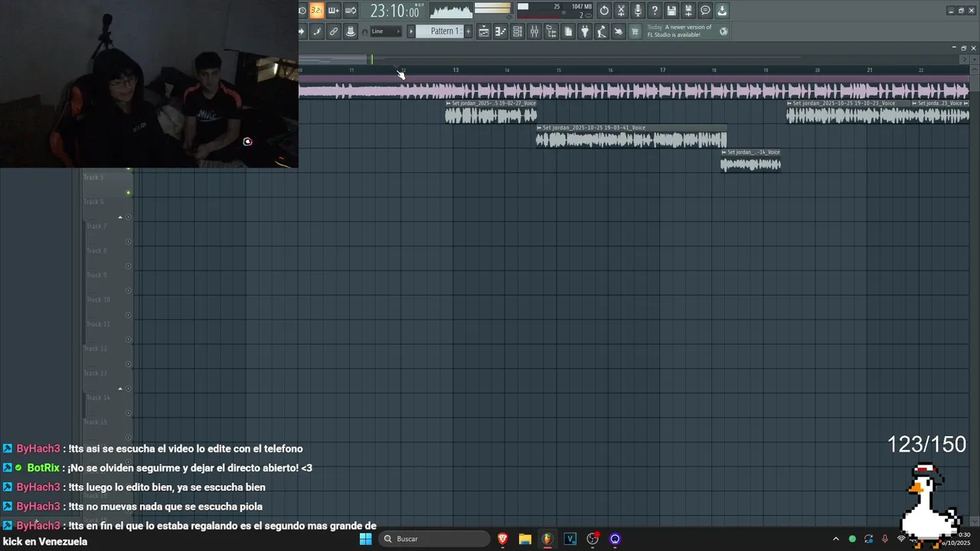
Task: Open File Explorer from the taskbar
Action: [x=525, y=539]
